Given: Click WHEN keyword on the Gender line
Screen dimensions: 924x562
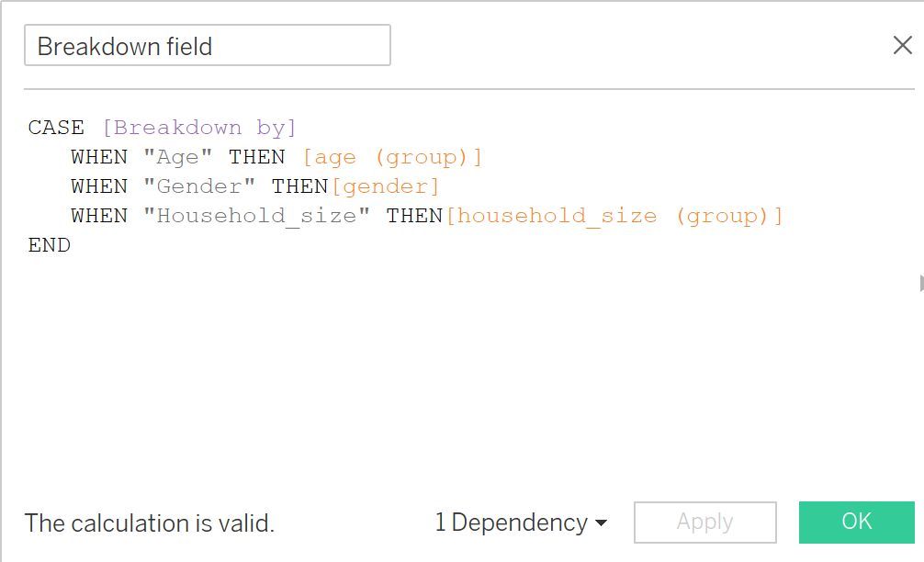Looking at the screenshot, I should tap(99, 186).
